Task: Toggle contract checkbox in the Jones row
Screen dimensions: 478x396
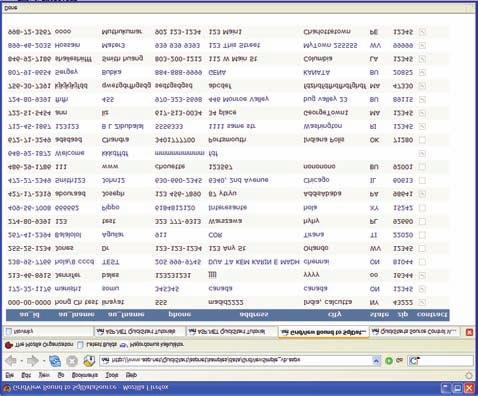Action: pyautogui.click(x=422, y=249)
